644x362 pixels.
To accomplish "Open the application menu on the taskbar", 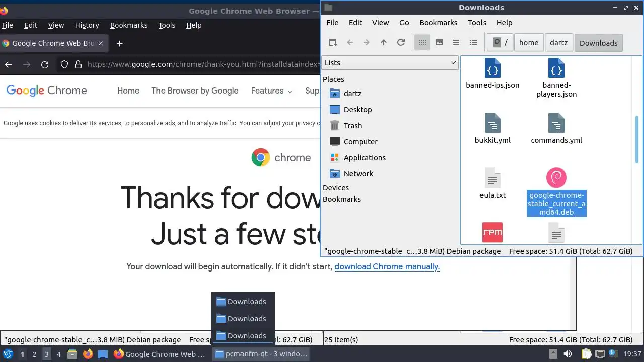I will pyautogui.click(x=8, y=354).
